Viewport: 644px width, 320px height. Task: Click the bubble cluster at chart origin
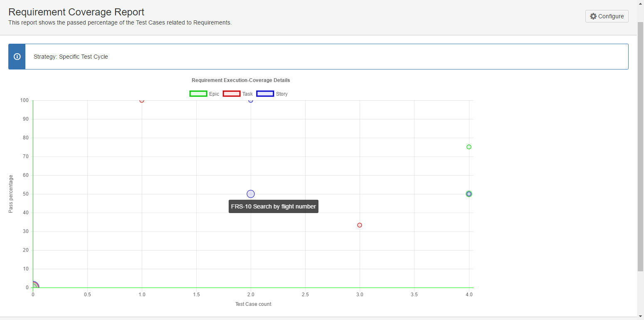click(x=35, y=286)
